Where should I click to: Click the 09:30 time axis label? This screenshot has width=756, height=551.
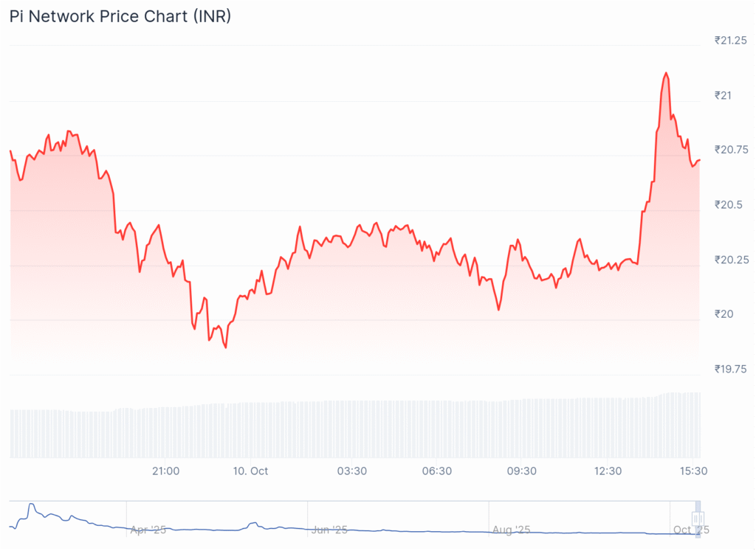521,471
